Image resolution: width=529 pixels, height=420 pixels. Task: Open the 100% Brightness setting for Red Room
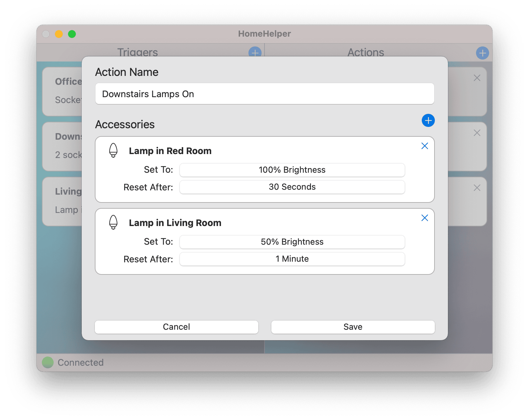[x=292, y=170]
